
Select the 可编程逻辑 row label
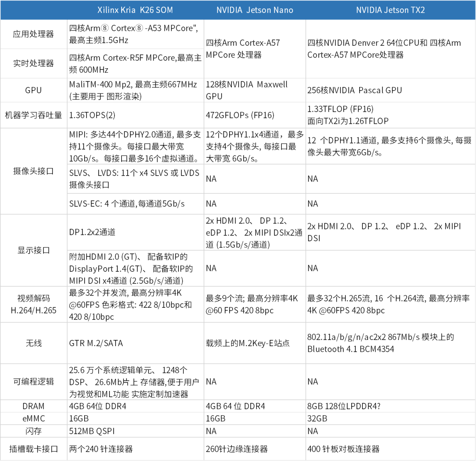click(33, 382)
